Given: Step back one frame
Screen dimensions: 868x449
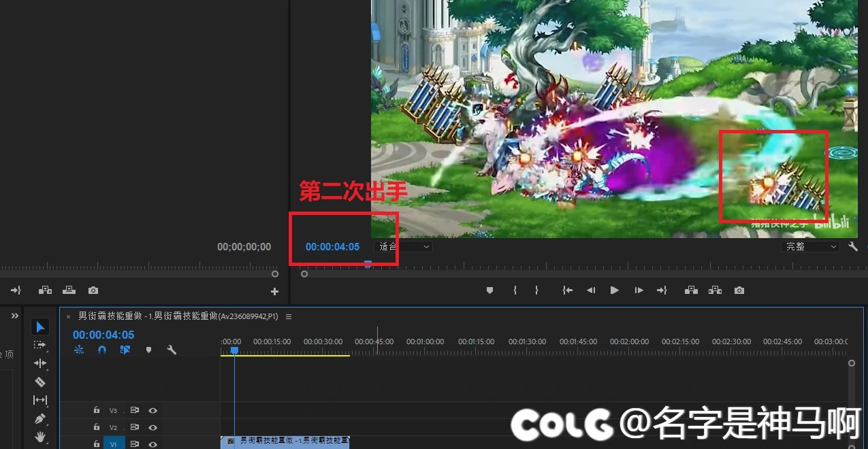Looking at the screenshot, I should tap(591, 290).
